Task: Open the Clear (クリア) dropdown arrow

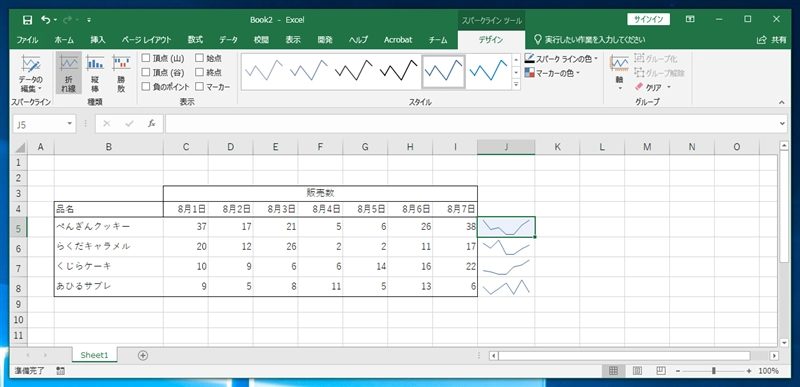Action: pyautogui.click(x=669, y=87)
